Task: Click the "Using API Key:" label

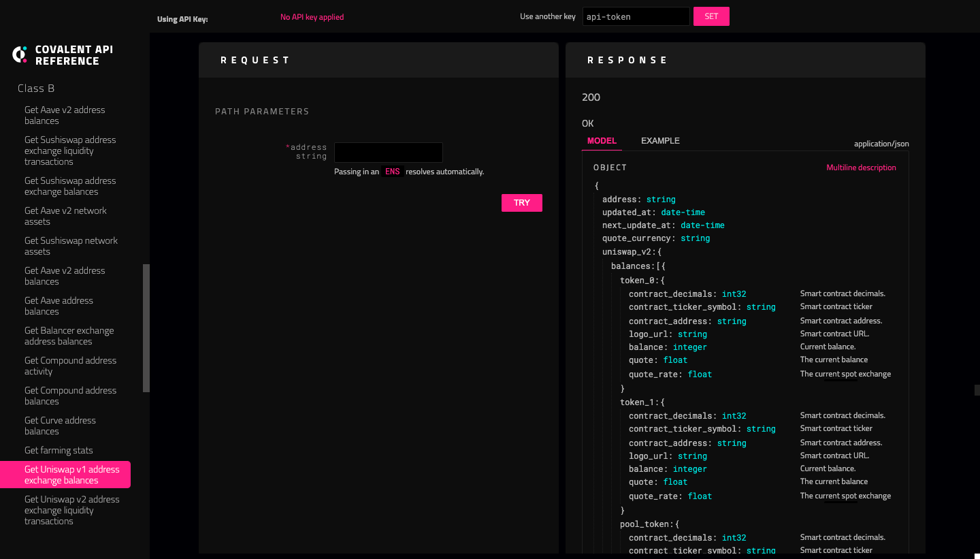Action: coord(182,19)
